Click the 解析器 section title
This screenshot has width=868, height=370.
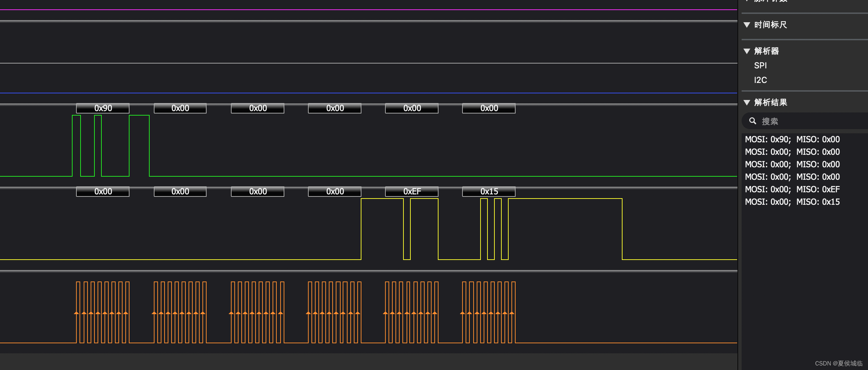[x=767, y=51]
